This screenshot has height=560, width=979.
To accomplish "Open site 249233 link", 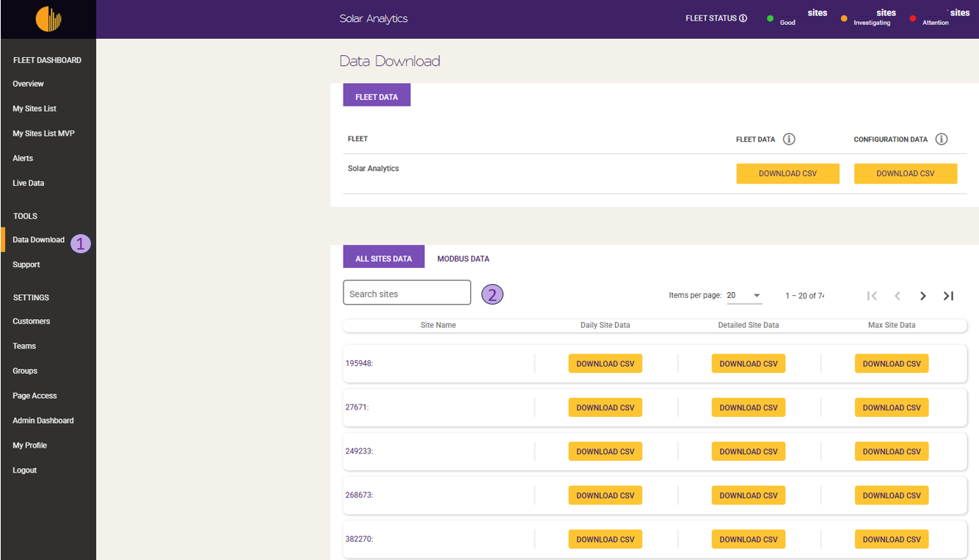I will coord(359,451).
